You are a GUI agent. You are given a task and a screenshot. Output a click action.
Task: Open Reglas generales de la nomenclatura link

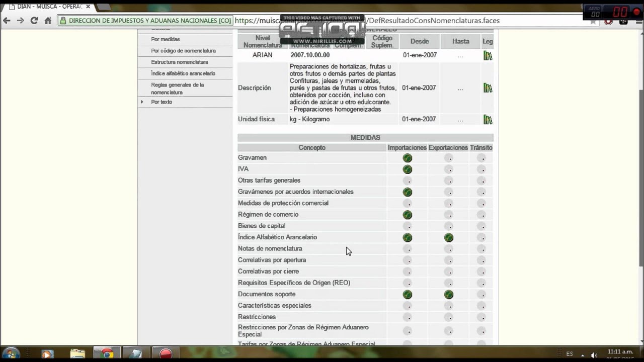coord(178,88)
